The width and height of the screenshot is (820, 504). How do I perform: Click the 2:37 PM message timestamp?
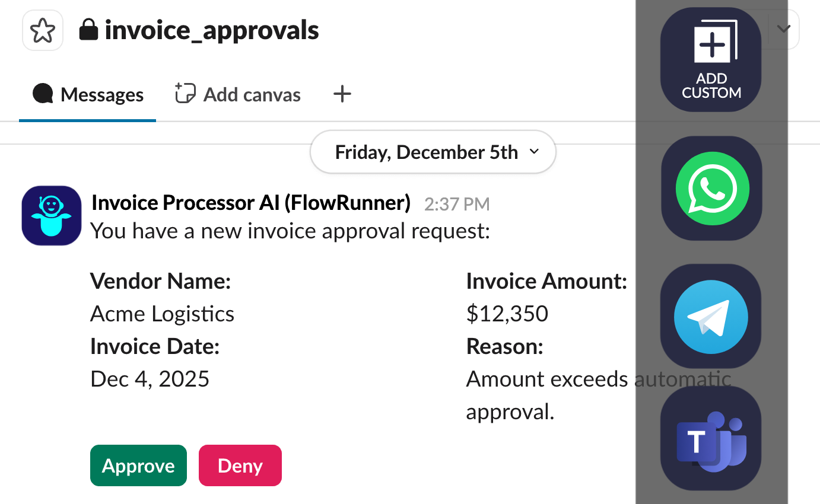[457, 205]
